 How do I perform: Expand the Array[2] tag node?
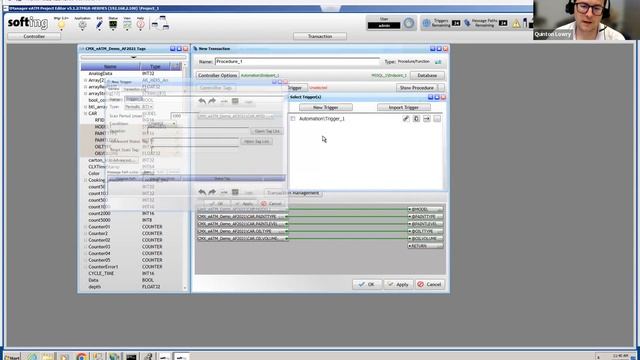click(85, 80)
